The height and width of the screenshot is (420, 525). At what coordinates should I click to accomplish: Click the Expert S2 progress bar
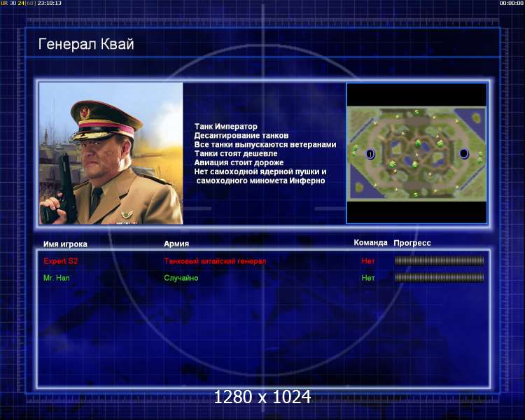coord(440,260)
